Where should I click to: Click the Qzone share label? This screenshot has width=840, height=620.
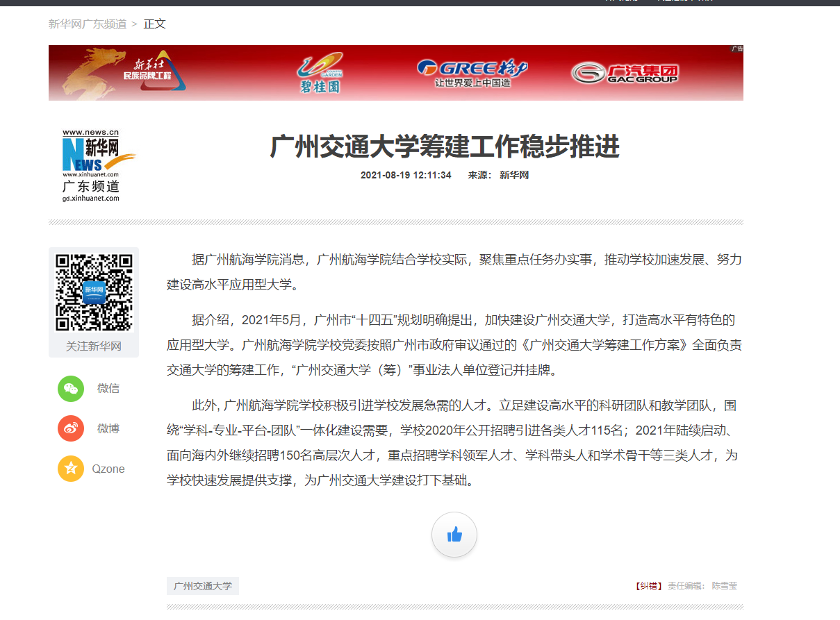click(x=108, y=469)
